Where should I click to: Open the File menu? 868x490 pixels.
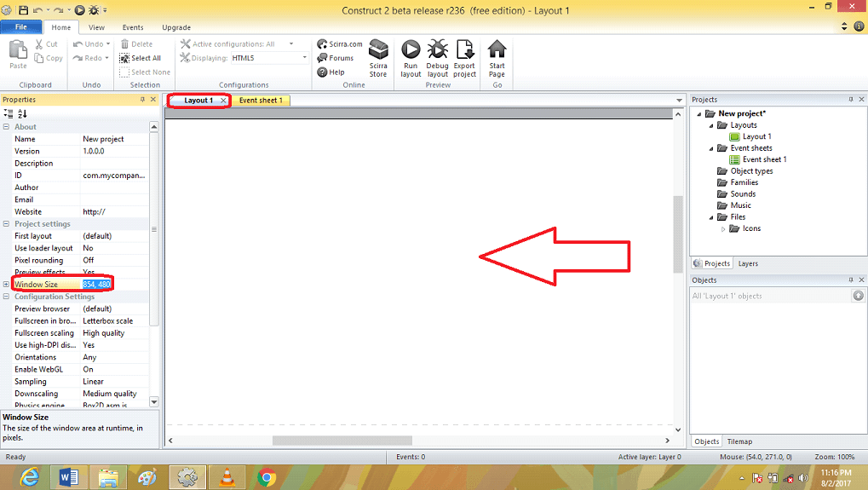coord(21,26)
